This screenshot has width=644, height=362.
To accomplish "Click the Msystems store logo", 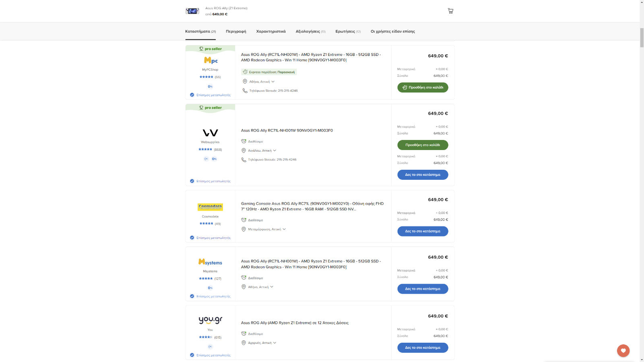I will point(210,262).
